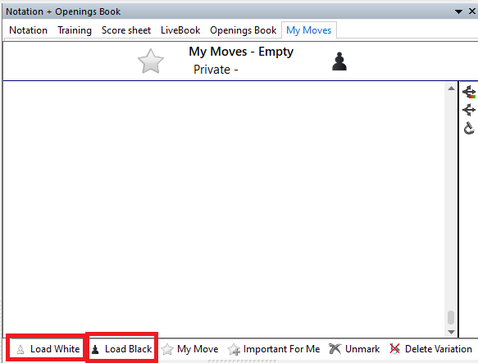This screenshot has height=363, width=478.
Task: Switch to the Score sheet tab
Action: [x=126, y=30]
